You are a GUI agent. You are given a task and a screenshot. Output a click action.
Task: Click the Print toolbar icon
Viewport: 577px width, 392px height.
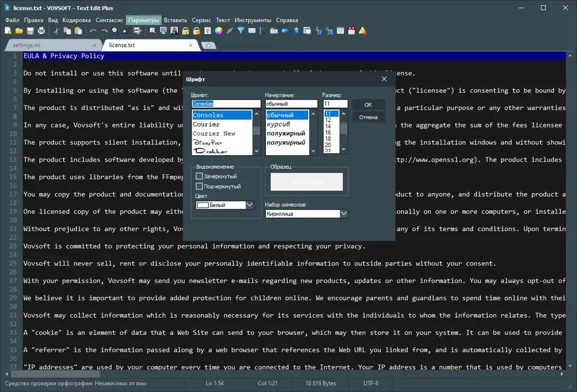click(x=41, y=31)
